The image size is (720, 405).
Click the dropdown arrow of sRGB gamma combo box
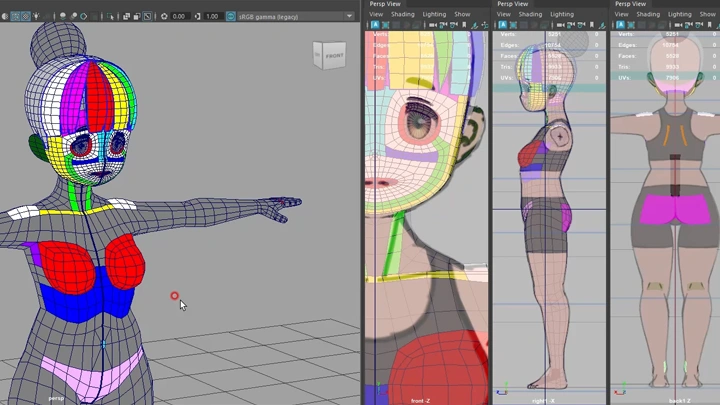349,17
